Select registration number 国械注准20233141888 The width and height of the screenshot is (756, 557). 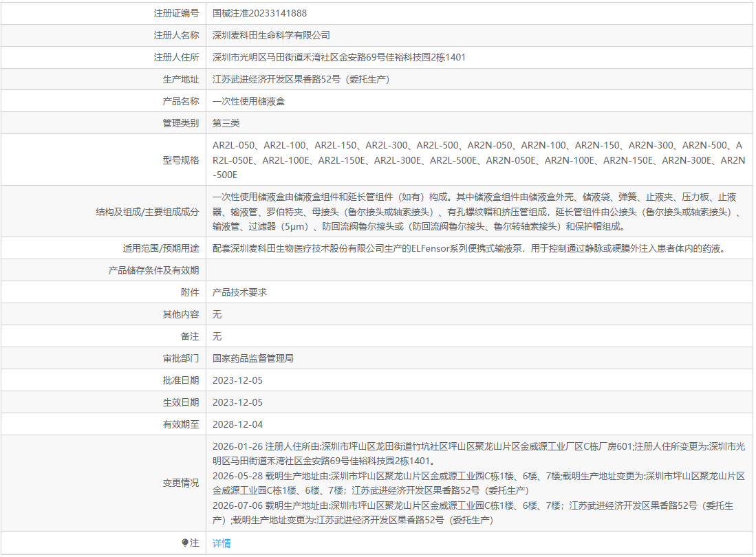pyautogui.click(x=259, y=13)
